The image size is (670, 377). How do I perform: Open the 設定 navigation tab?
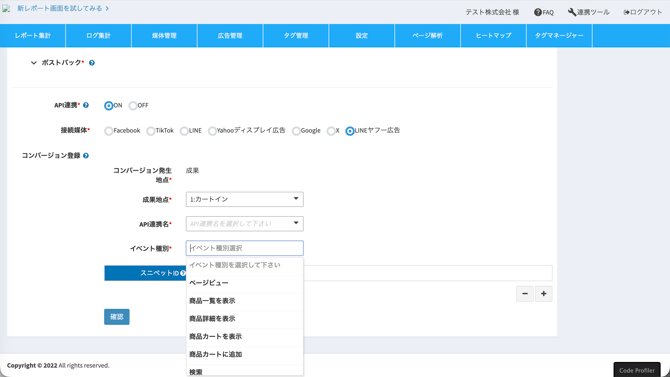(x=361, y=35)
